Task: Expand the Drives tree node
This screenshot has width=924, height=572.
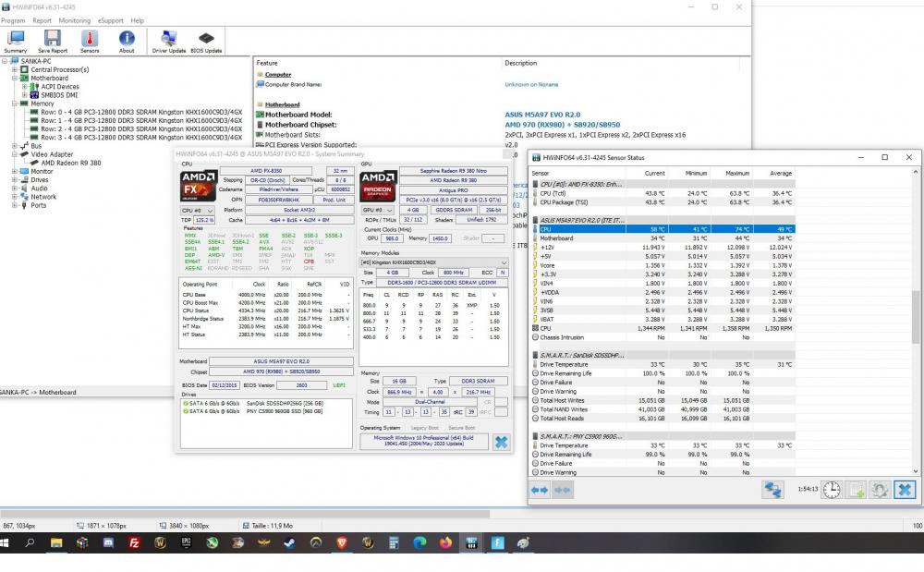Action: click(x=14, y=179)
